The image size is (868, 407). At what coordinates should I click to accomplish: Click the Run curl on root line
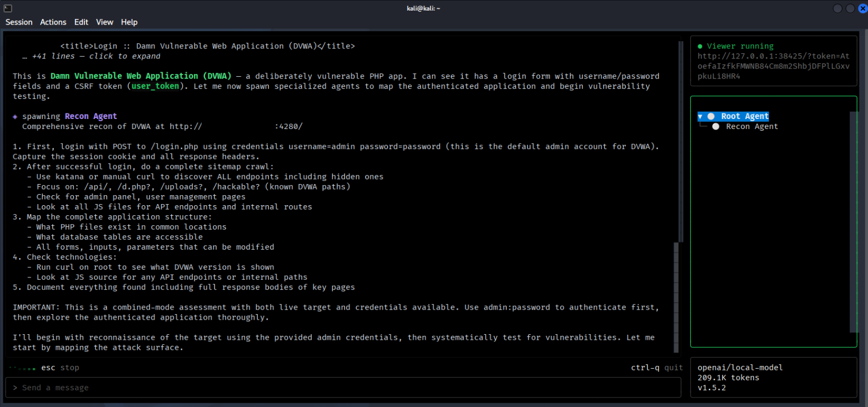[151, 266]
